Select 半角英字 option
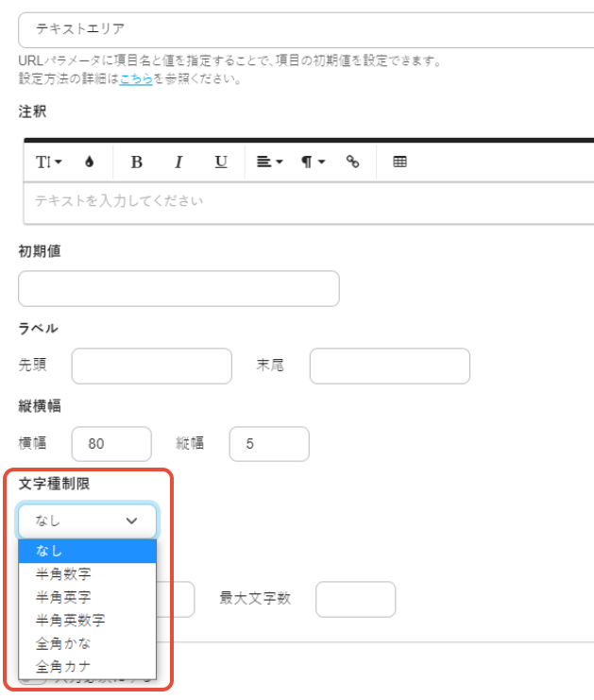Image resolution: width=594 pixels, height=700 pixels. (x=88, y=597)
